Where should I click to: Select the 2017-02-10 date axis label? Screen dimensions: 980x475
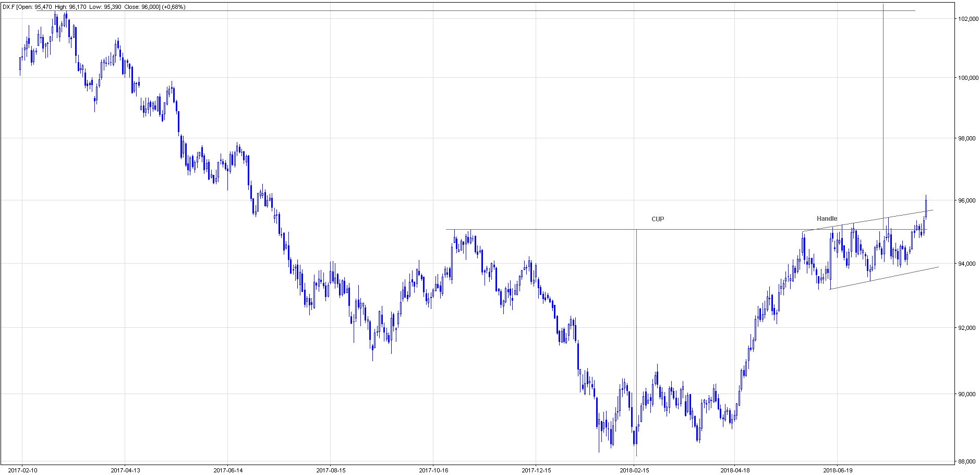[x=22, y=470]
